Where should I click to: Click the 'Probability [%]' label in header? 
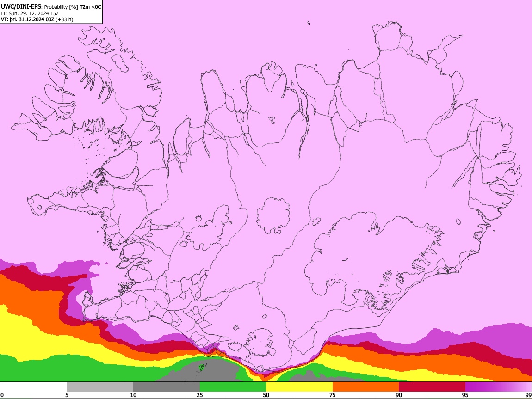click(x=62, y=7)
